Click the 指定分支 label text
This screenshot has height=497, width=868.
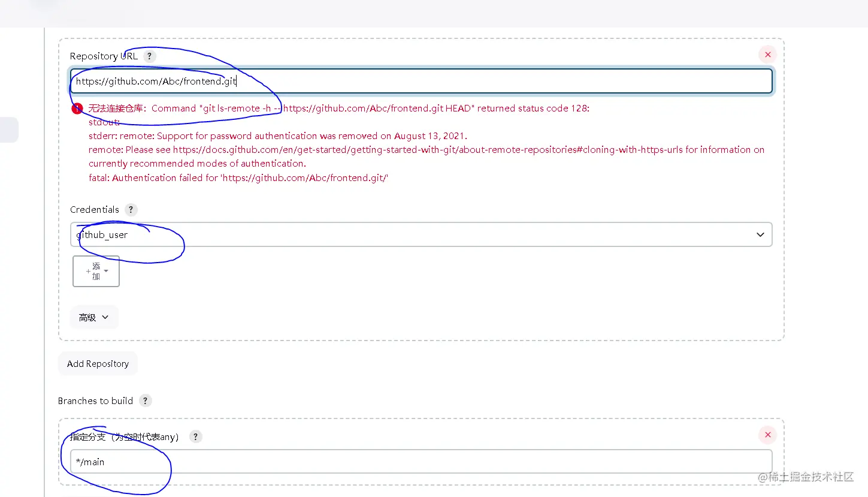124,436
